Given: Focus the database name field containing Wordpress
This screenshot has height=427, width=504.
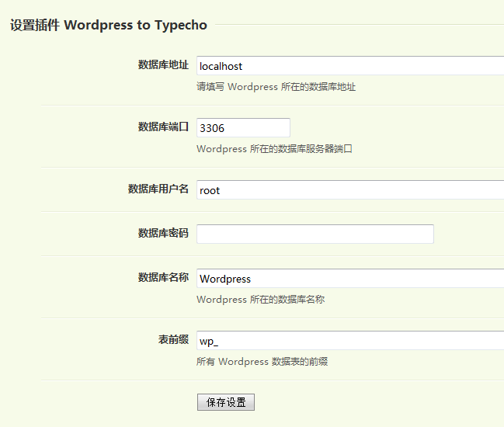Looking at the screenshot, I should coord(349,279).
